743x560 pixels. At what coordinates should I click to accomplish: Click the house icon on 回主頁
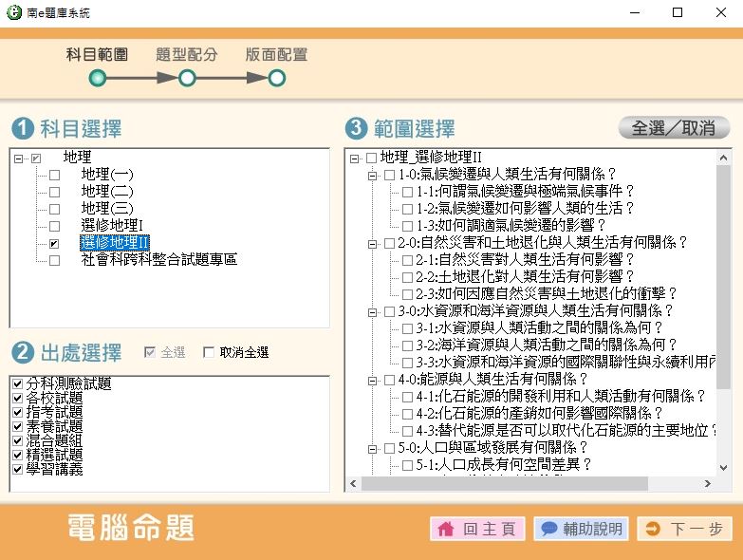click(445, 530)
